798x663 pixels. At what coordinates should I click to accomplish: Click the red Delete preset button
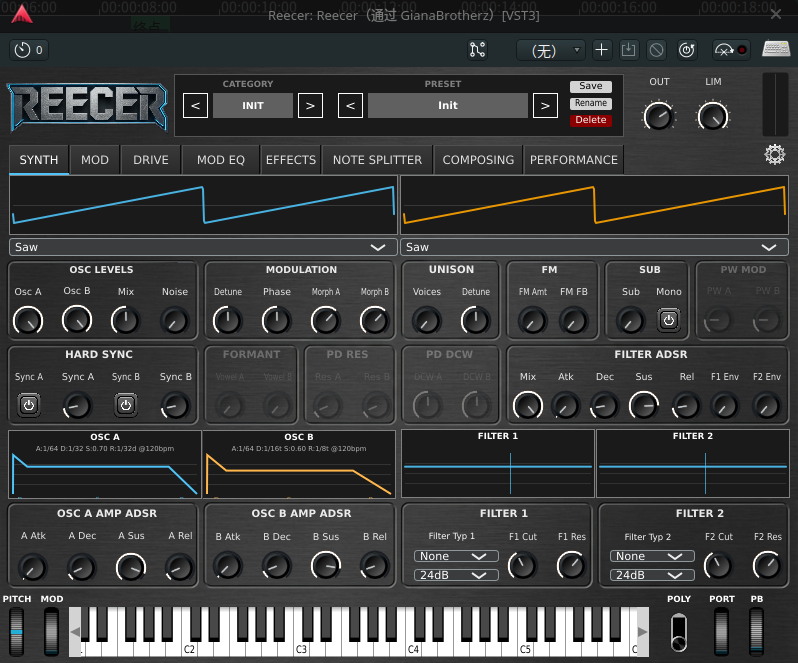tap(590, 120)
